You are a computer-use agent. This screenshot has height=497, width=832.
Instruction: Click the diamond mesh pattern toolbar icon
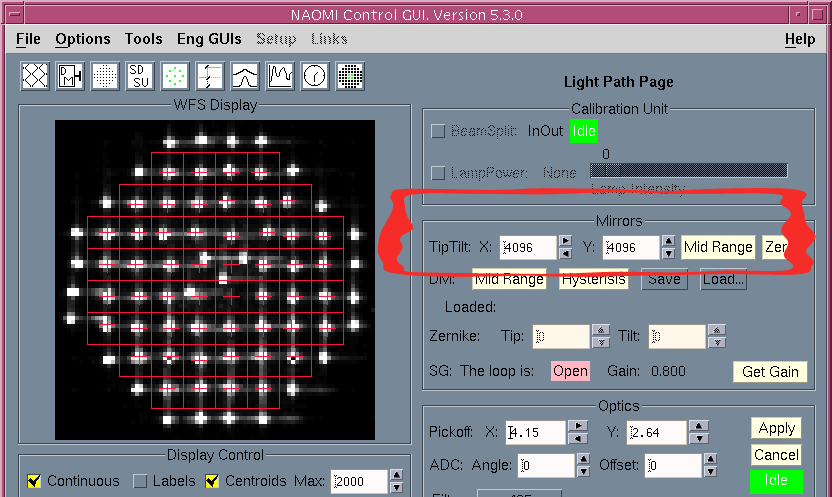pyautogui.click(x=36, y=76)
